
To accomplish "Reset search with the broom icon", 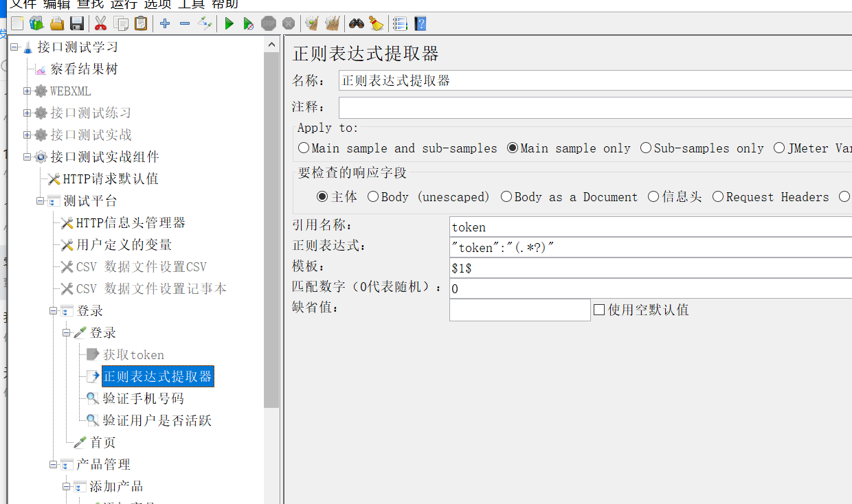I will 376,23.
